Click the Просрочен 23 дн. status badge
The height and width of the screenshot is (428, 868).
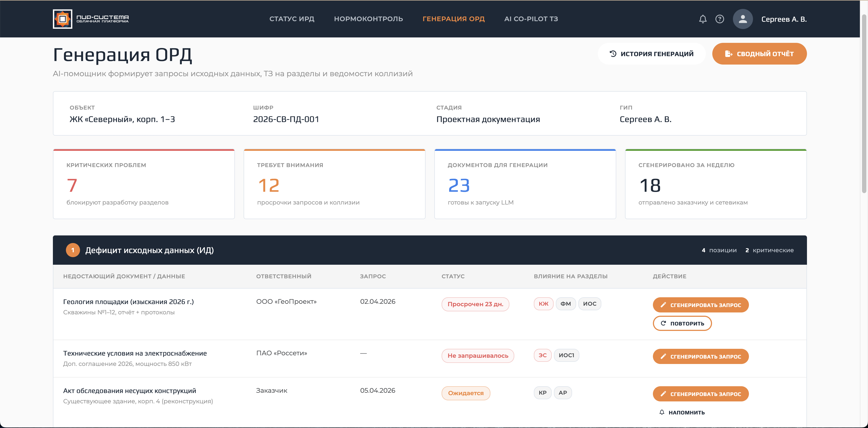click(475, 304)
